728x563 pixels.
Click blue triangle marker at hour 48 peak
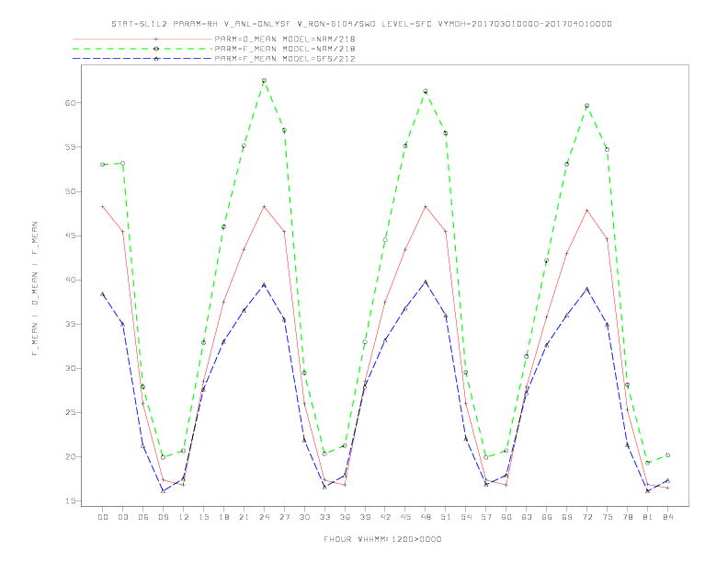426,282
